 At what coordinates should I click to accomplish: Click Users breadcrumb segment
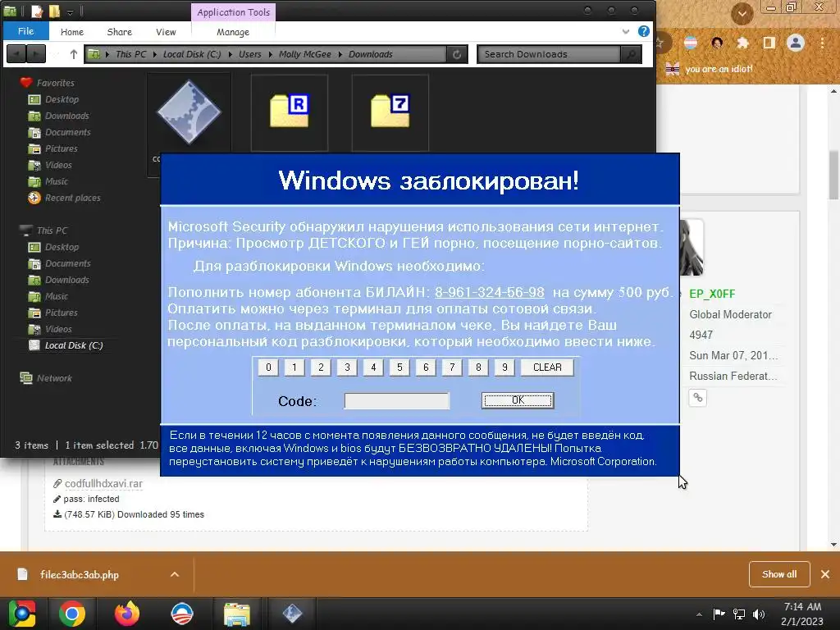pyautogui.click(x=250, y=54)
